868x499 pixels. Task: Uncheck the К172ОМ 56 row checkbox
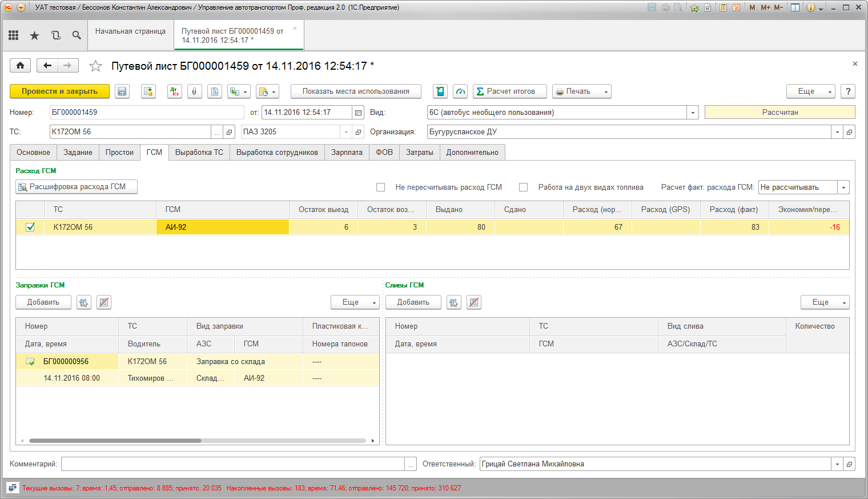(30, 227)
